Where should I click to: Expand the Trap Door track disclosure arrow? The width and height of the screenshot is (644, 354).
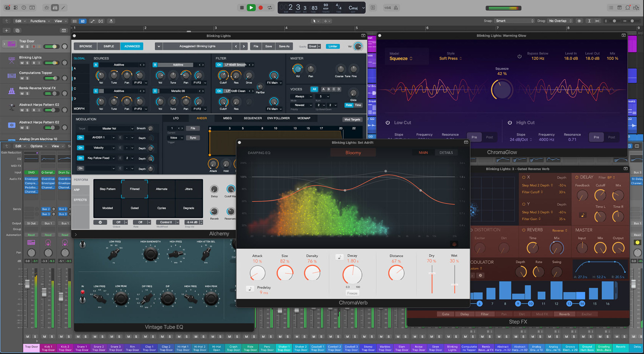click(x=4, y=44)
